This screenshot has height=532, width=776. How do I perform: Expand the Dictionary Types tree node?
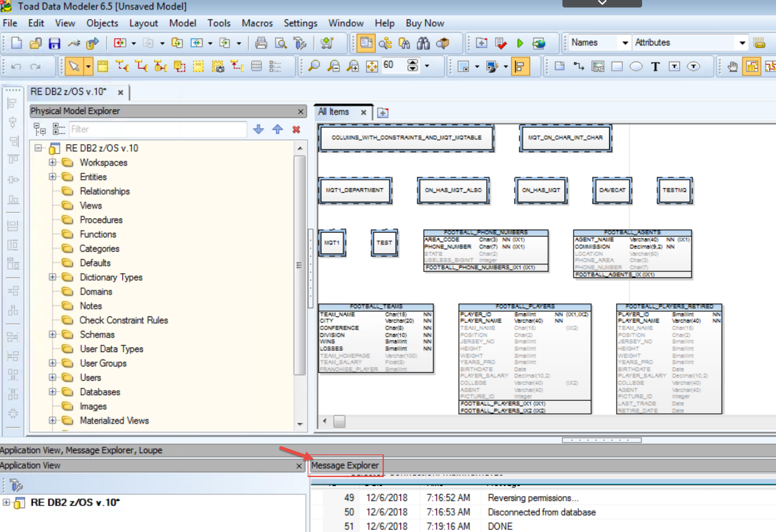click(52, 277)
